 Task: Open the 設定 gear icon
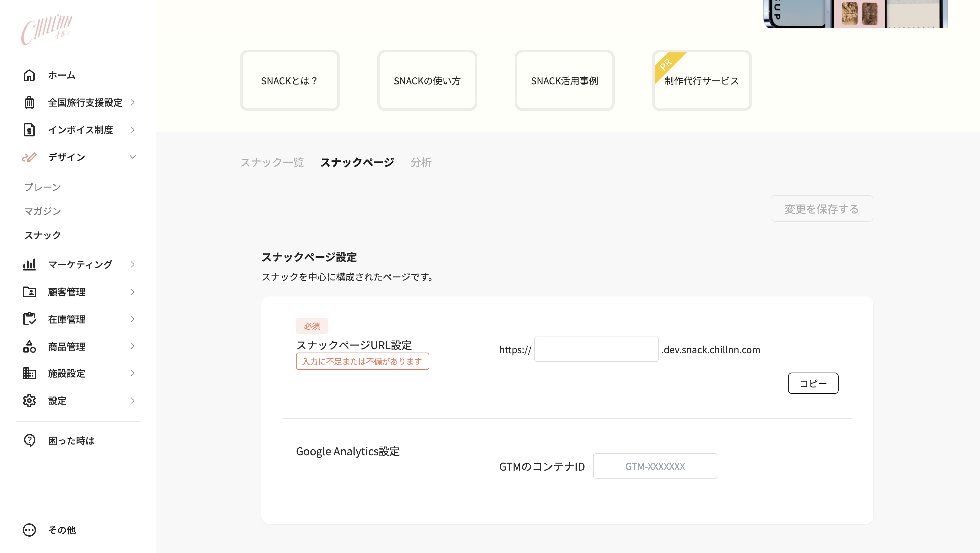pyautogui.click(x=30, y=401)
